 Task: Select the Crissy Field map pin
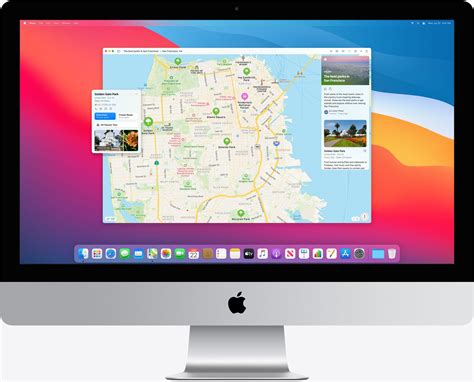click(178, 62)
